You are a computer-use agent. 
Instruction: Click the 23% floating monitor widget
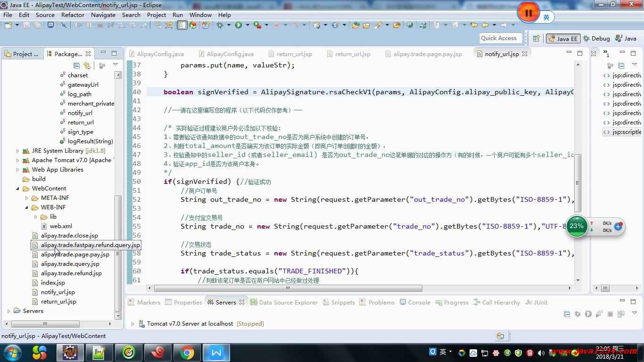577,226
